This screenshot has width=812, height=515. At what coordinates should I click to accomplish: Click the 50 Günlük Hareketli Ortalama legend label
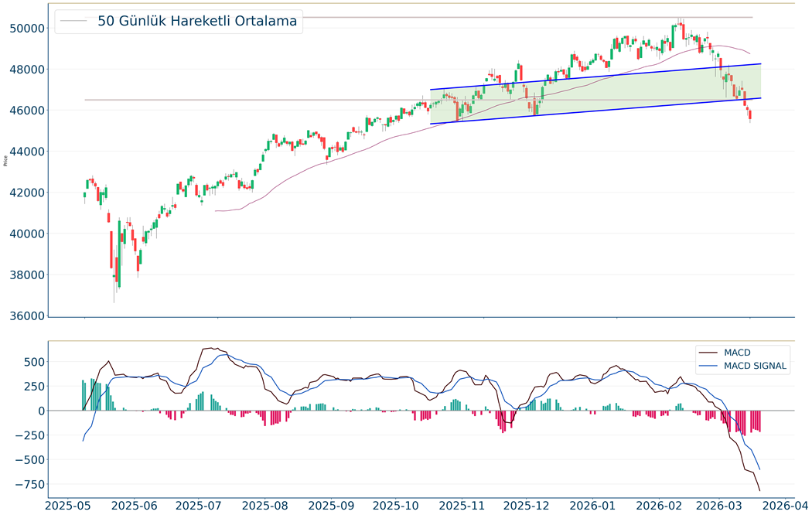click(x=197, y=22)
